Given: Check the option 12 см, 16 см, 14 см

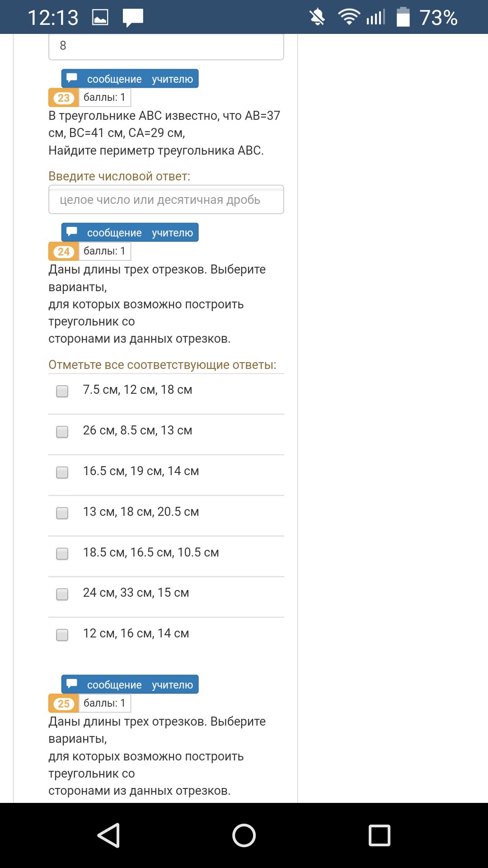Looking at the screenshot, I should pyautogui.click(x=62, y=635).
